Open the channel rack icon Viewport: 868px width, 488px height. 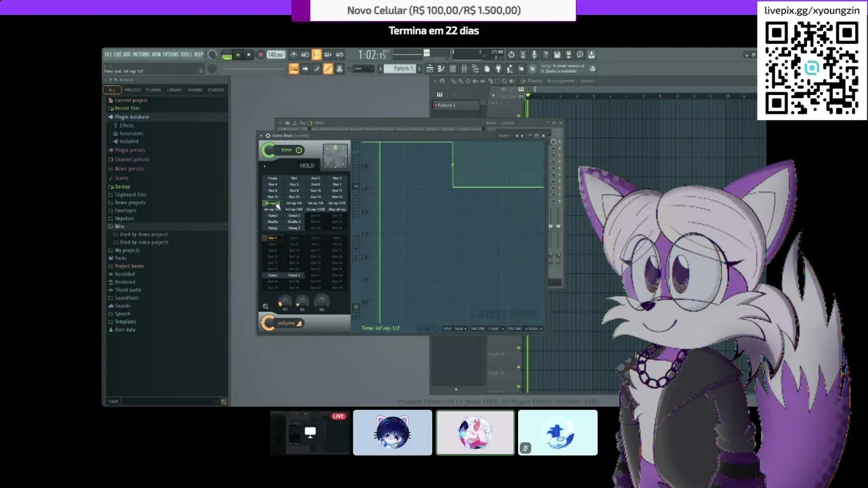tap(453, 68)
